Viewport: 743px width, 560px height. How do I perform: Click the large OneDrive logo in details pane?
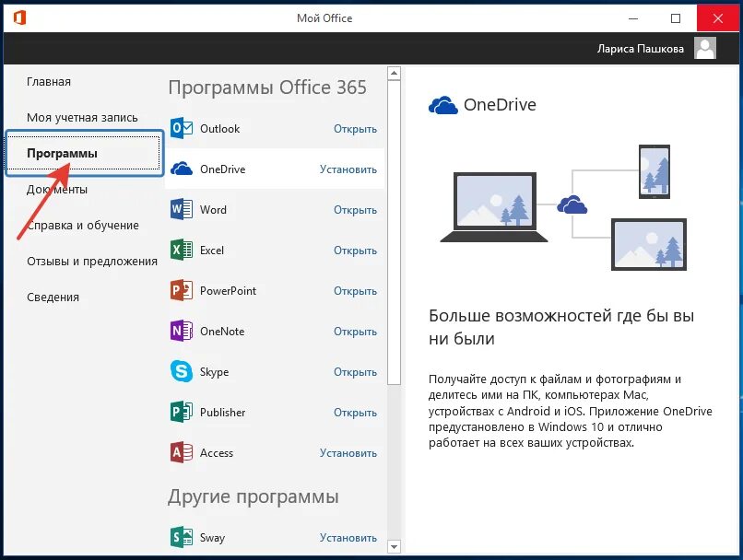pos(442,105)
